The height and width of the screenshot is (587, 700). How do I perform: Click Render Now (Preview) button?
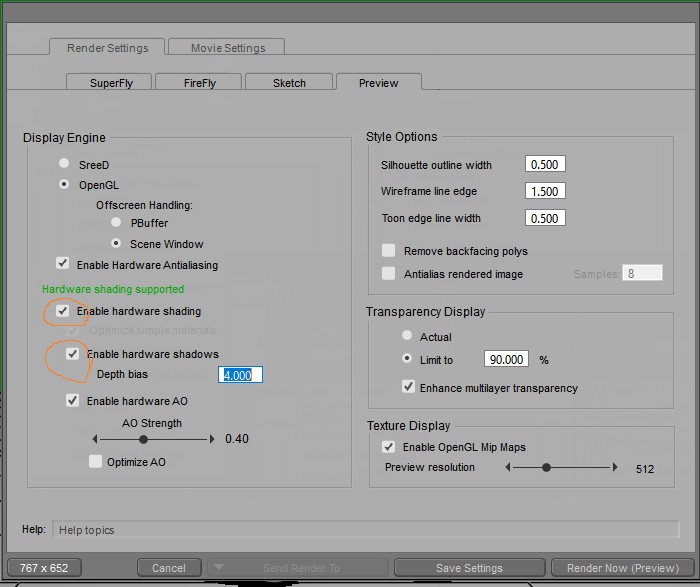[x=620, y=568]
